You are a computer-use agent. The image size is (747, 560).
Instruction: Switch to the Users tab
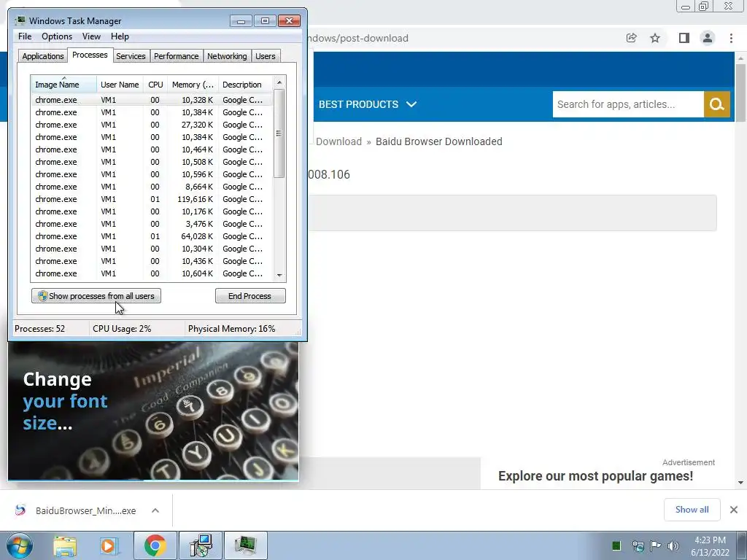pyautogui.click(x=266, y=56)
